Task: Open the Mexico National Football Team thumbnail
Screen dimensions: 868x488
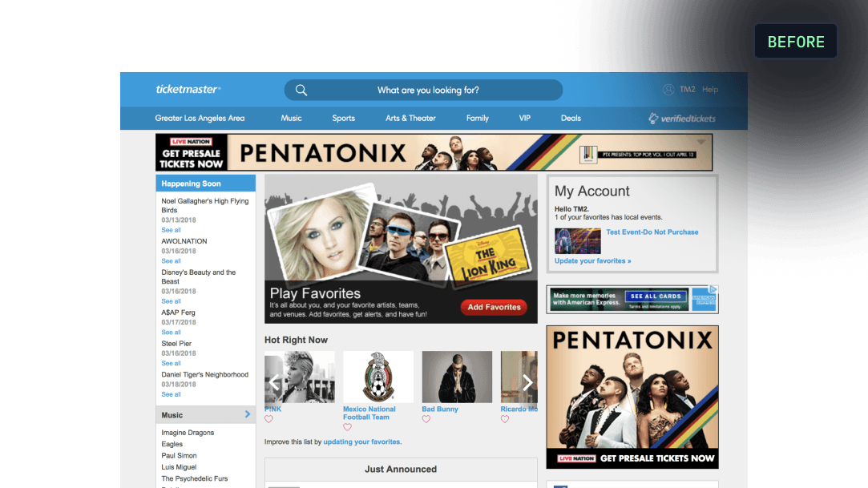Action: 378,377
